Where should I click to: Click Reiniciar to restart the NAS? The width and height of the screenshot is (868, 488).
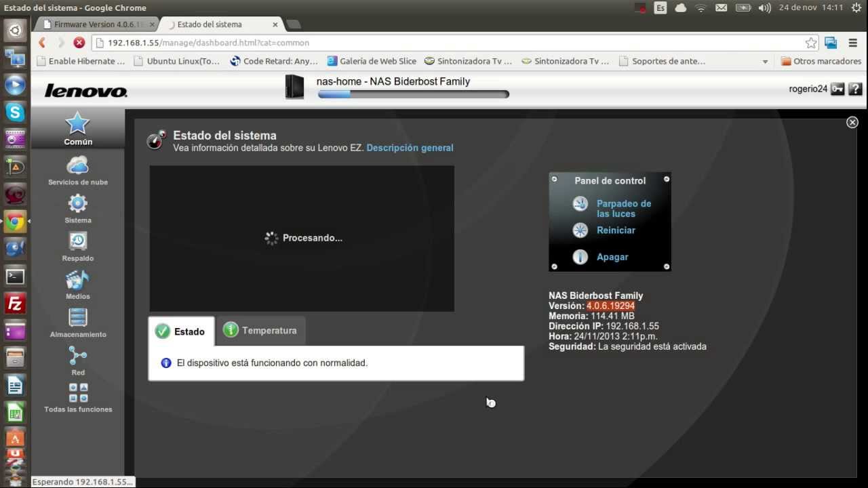click(x=616, y=230)
